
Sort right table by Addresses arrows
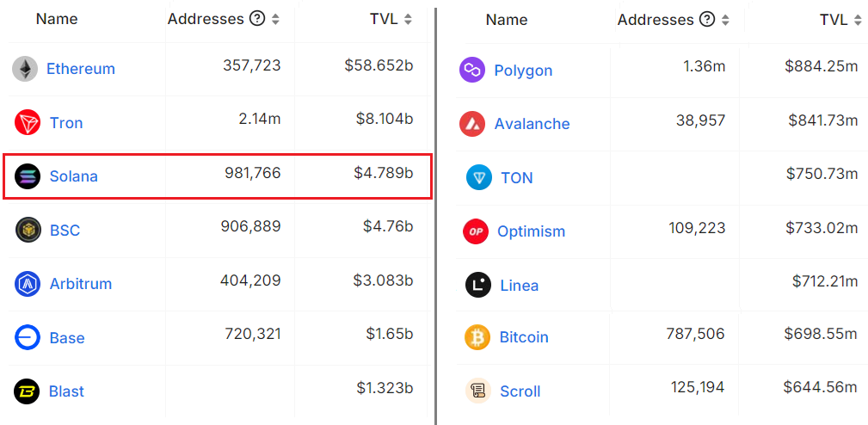click(x=724, y=21)
